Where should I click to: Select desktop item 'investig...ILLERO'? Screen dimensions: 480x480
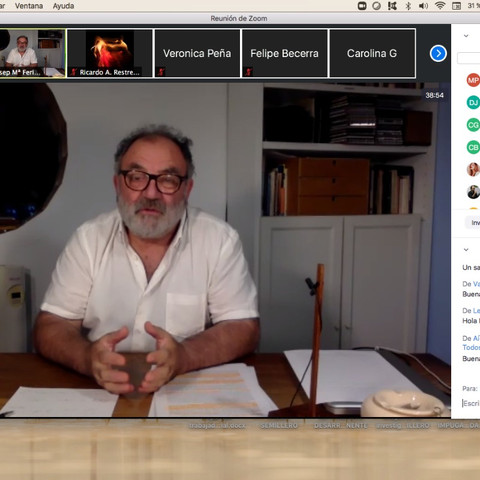pyautogui.click(x=403, y=426)
